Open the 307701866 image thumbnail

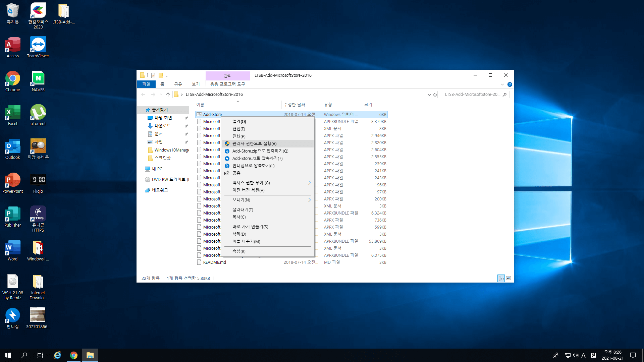[38, 318]
